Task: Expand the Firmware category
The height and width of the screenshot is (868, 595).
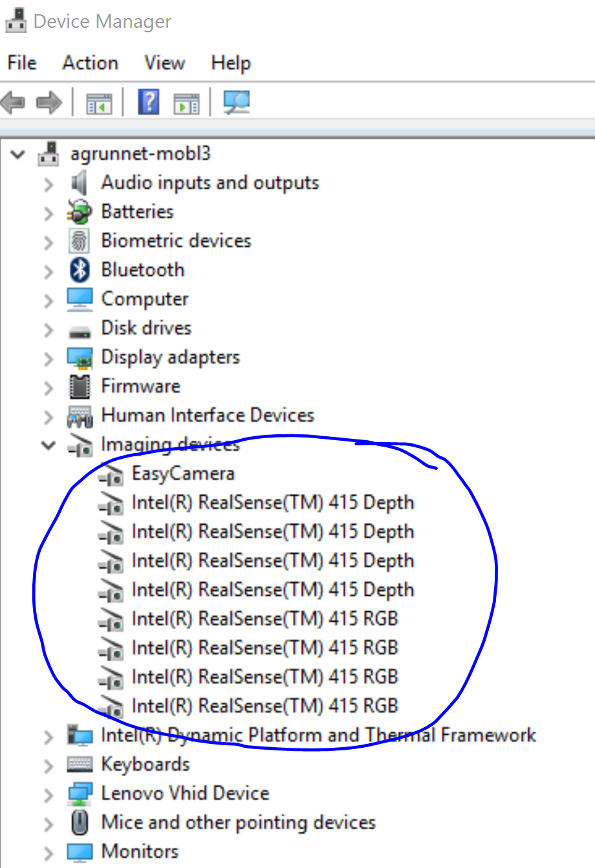Action: click(x=49, y=388)
